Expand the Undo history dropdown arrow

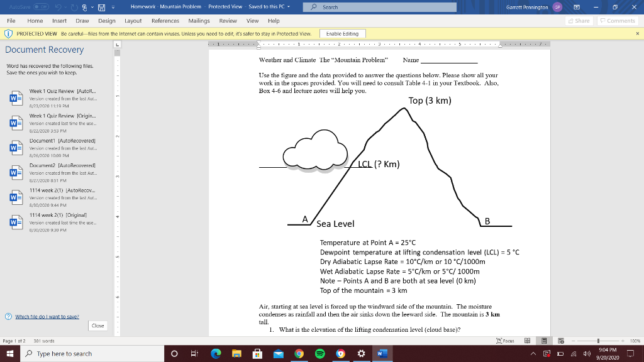64,7
